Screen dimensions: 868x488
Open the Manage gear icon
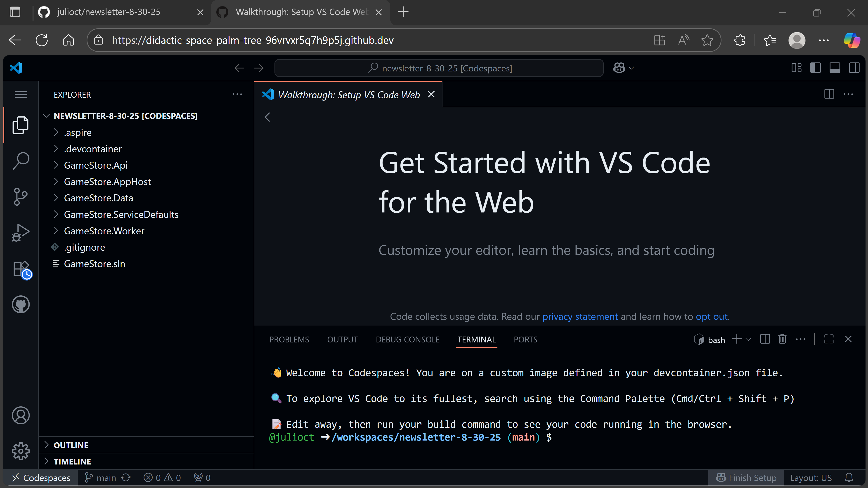click(x=21, y=451)
